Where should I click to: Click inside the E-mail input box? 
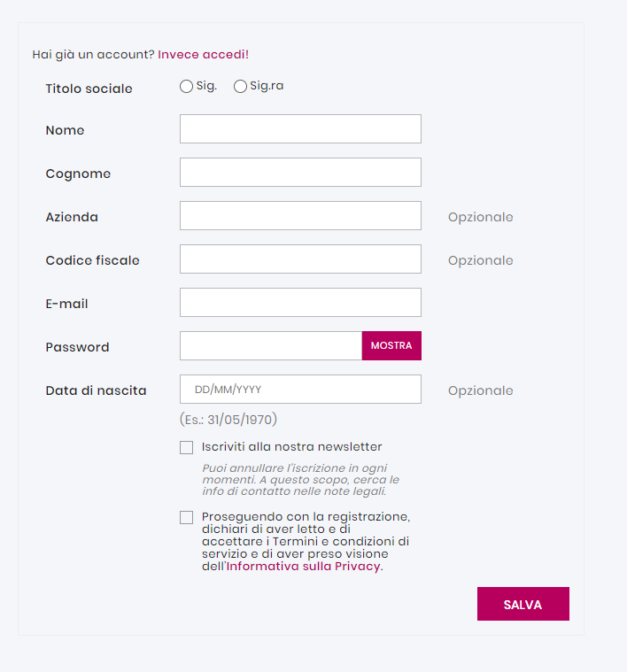(x=300, y=303)
